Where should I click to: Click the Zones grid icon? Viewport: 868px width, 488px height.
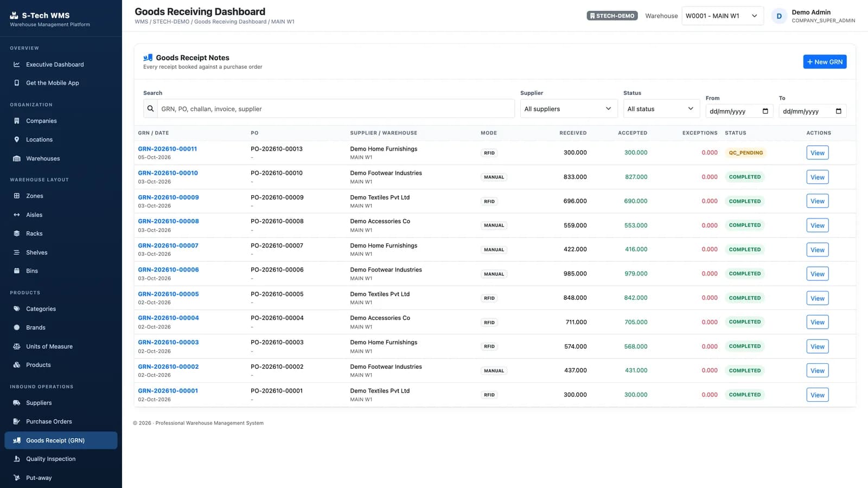pyautogui.click(x=17, y=196)
